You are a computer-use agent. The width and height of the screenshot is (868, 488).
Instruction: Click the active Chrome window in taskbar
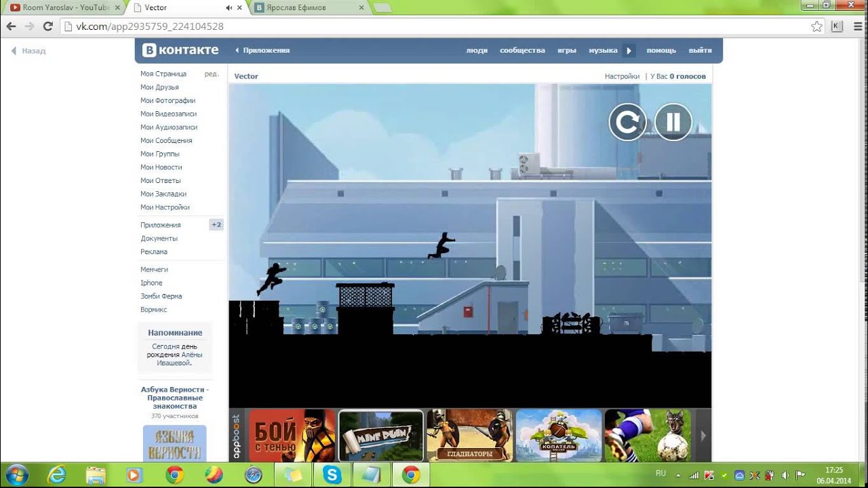(x=411, y=474)
